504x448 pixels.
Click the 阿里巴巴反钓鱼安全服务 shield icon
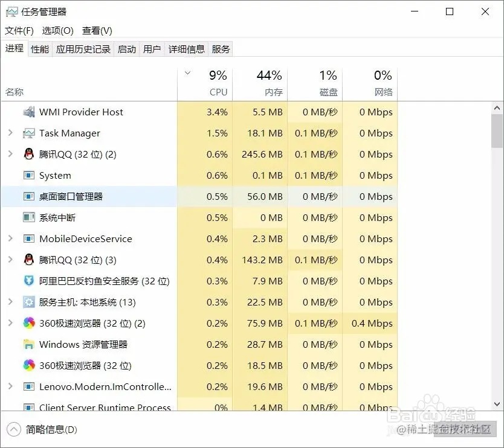29,281
